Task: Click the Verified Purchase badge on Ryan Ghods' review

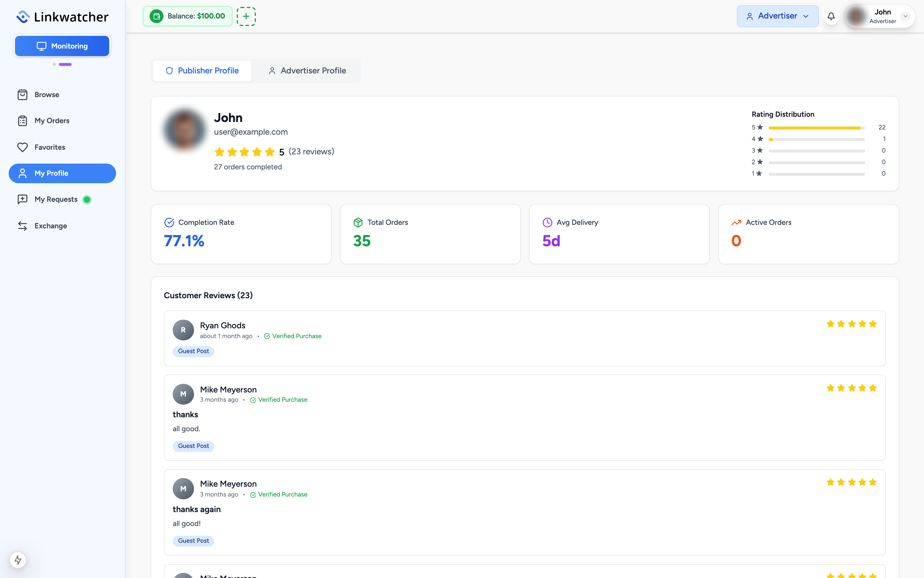Action: pyautogui.click(x=293, y=336)
